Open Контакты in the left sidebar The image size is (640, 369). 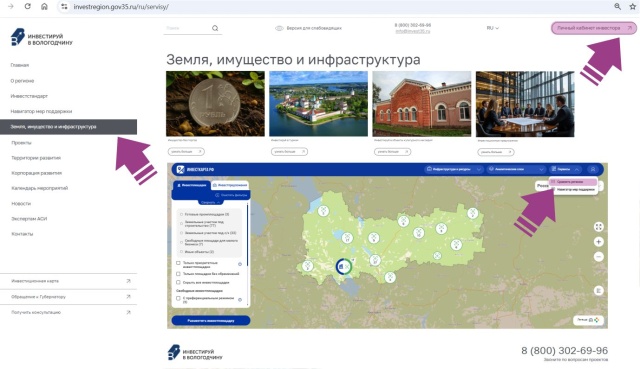[x=22, y=234]
